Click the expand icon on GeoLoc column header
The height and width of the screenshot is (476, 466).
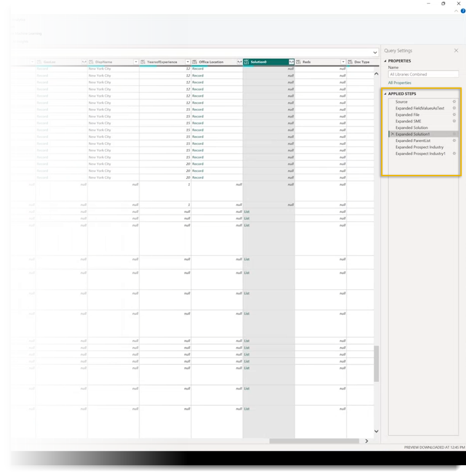coord(84,62)
